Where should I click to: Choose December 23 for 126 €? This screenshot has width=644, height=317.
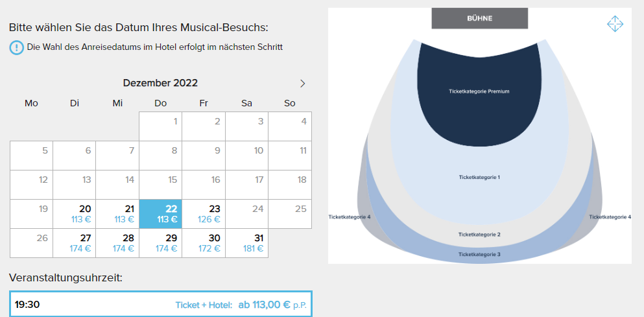point(204,214)
